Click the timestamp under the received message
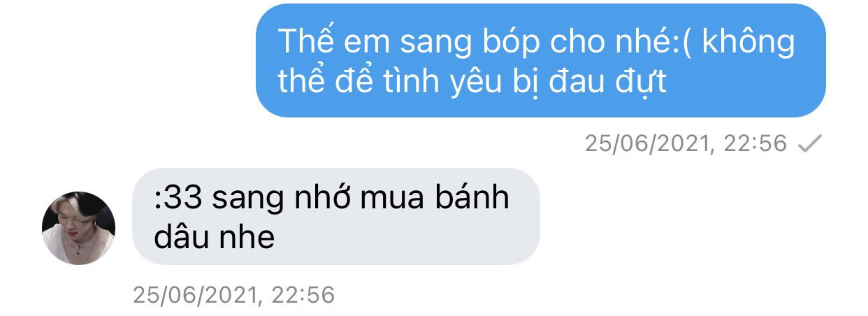 [x=234, y=294]
